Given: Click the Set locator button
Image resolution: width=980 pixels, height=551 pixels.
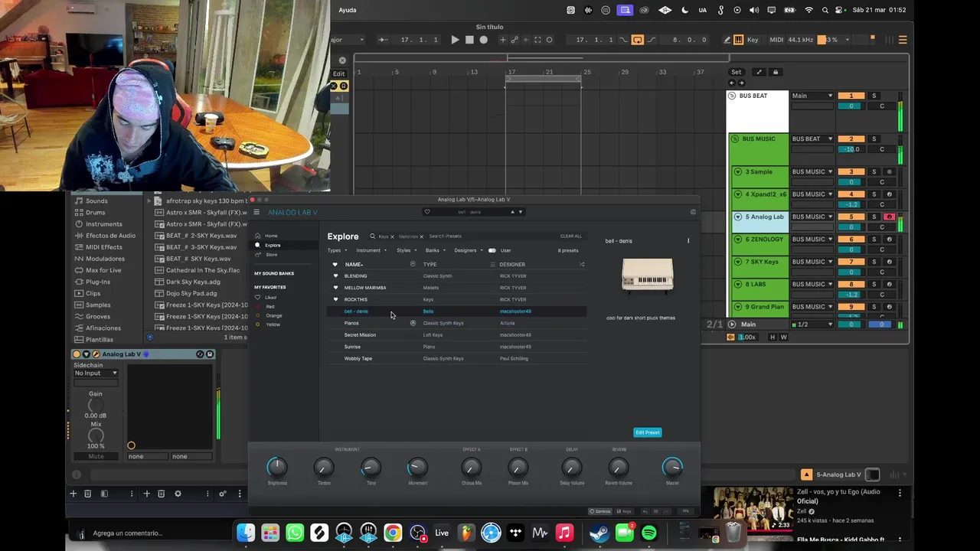Looking at the screenshot, I should click(736, 72).
